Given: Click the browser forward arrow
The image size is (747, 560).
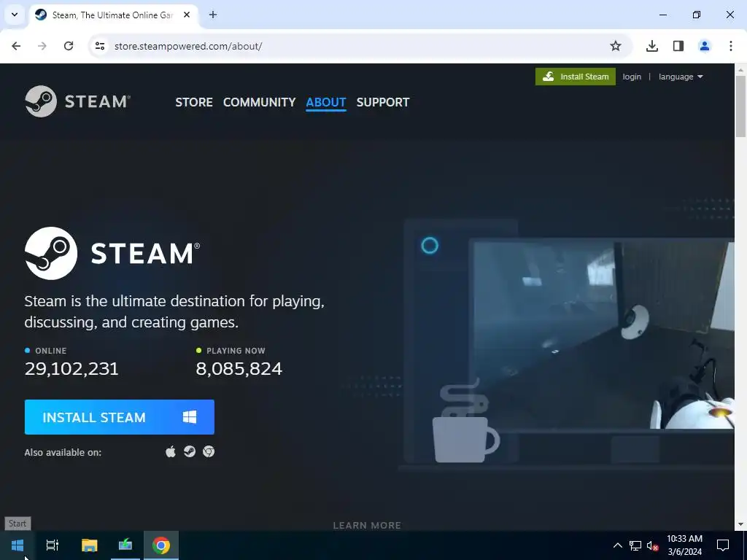Looking at the screenshot, I should (x=42, y=46).
